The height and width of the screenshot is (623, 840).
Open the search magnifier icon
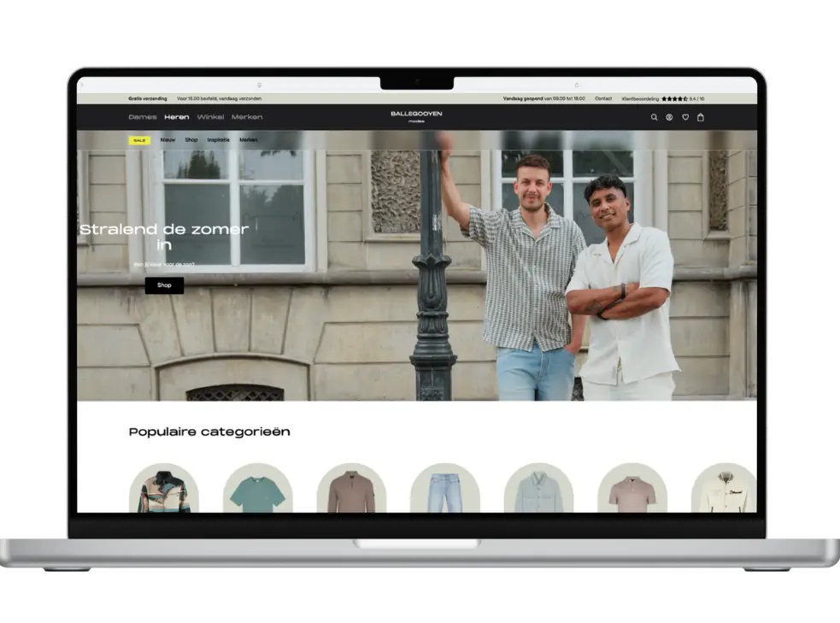[x=654, y=117]
